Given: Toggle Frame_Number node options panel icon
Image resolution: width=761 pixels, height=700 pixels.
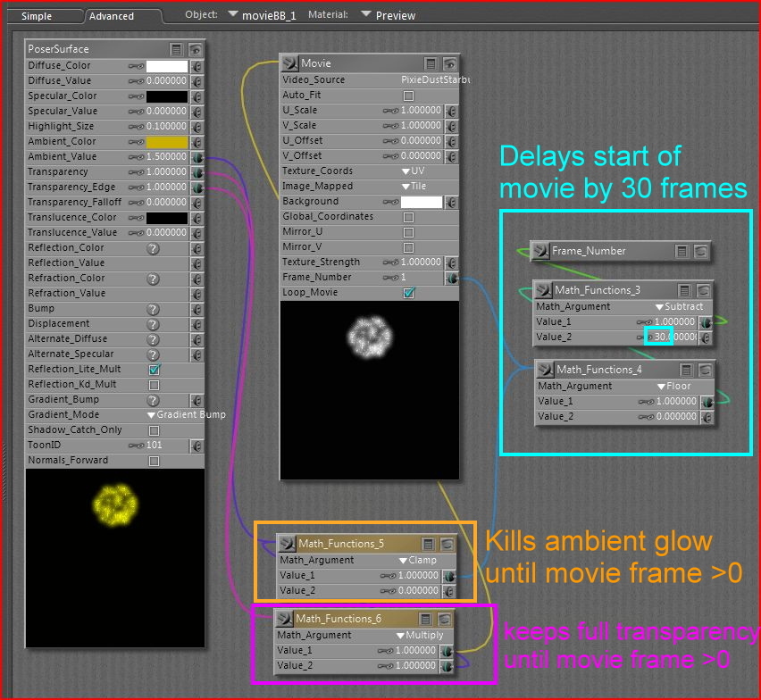Looking at the screenshot, I should pos(682,251).
